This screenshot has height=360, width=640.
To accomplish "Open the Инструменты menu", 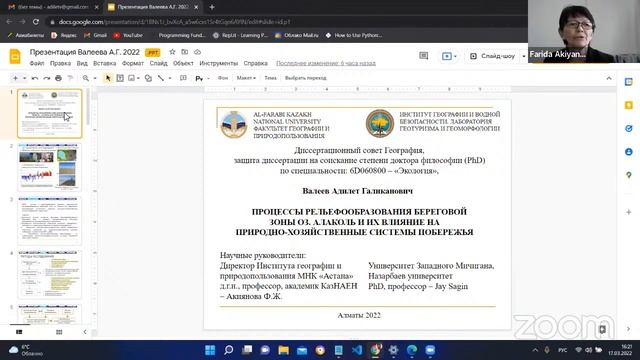I will click(218, 63).
